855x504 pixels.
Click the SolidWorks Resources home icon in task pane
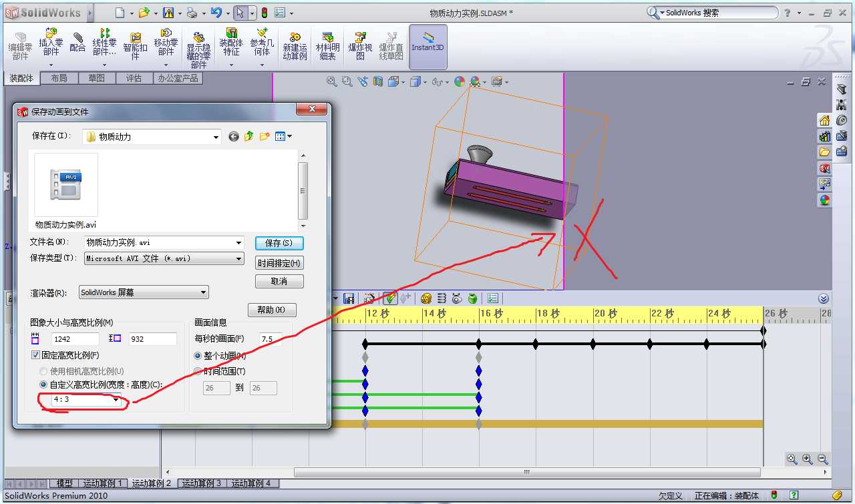pyautogui.click(x=824, y=120)
